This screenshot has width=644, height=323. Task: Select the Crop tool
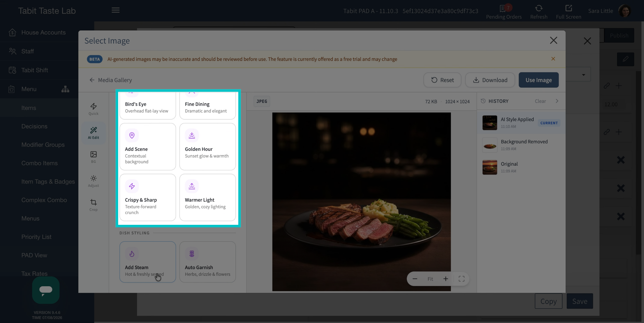pyautogui.click(x=93, y=205)
